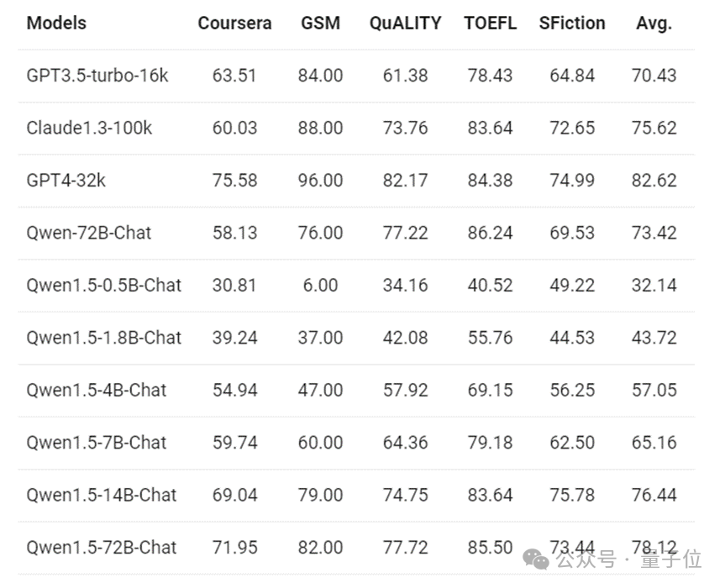The height and width of the screenshot is (588, 725).
Task: Select the Qwen1.5-0.5B-Chat model name
Action: [x=103, y=286]
